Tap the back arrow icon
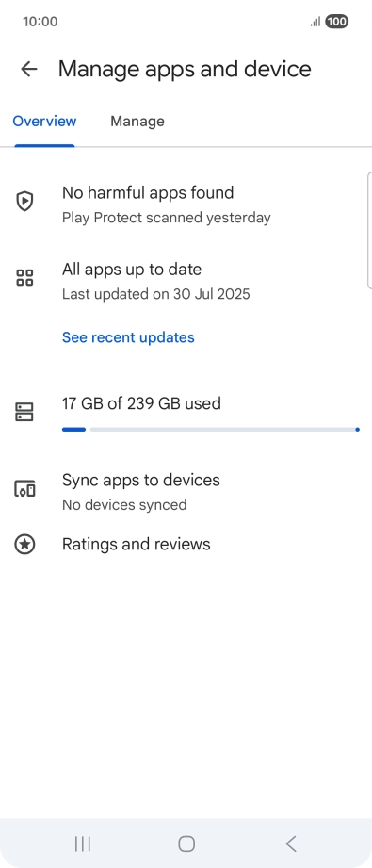372x868 pixels. click(x=29, y=69)
